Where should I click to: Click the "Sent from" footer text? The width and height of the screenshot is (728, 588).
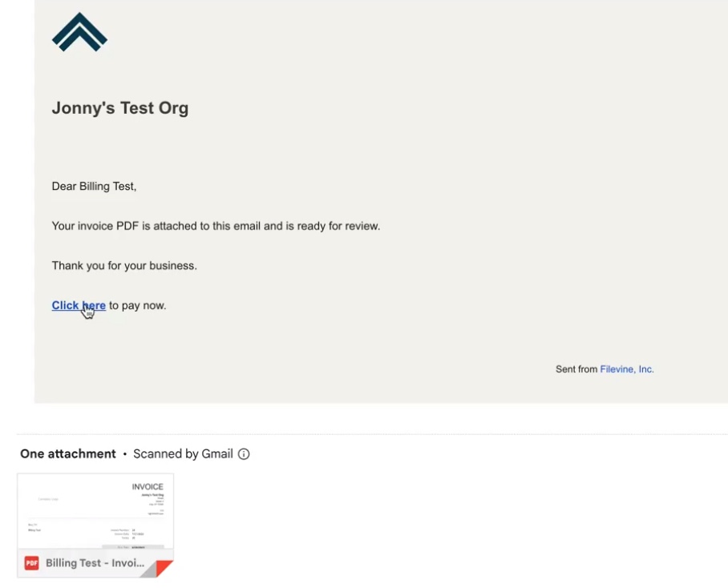576,369
